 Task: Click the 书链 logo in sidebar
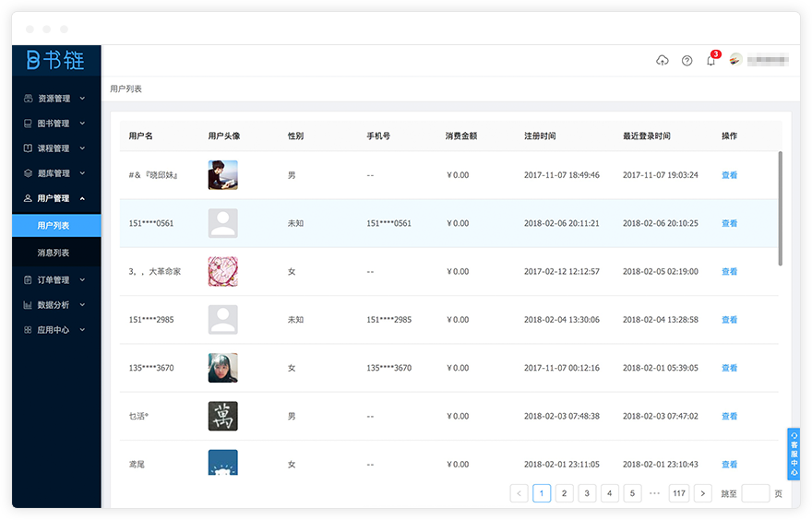55,61
